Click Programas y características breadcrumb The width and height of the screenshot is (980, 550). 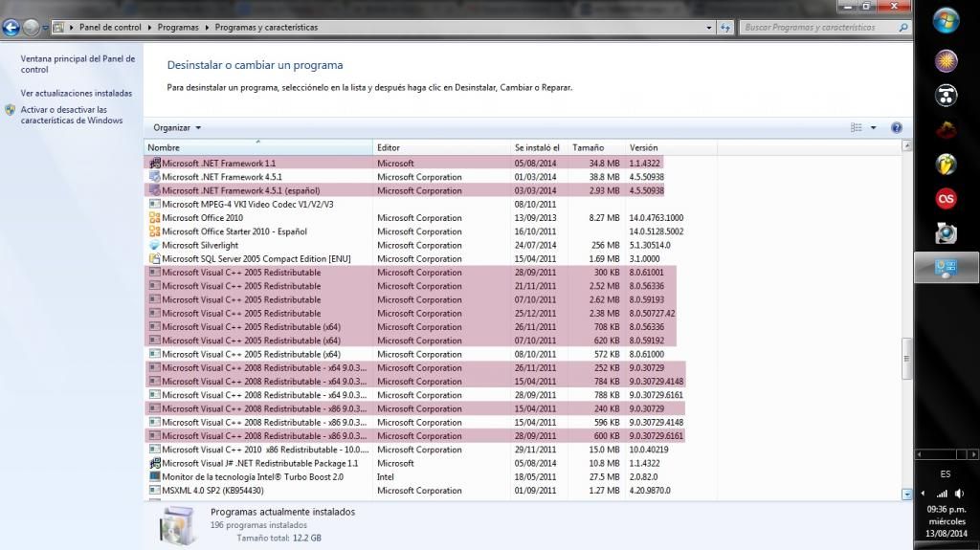266,28
